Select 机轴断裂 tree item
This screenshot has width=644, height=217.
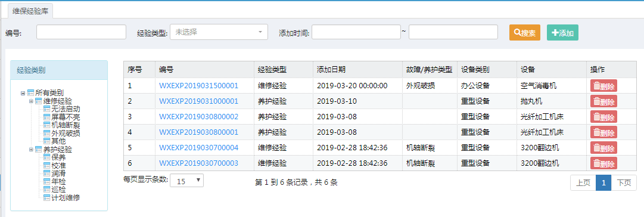pos(66,125)
